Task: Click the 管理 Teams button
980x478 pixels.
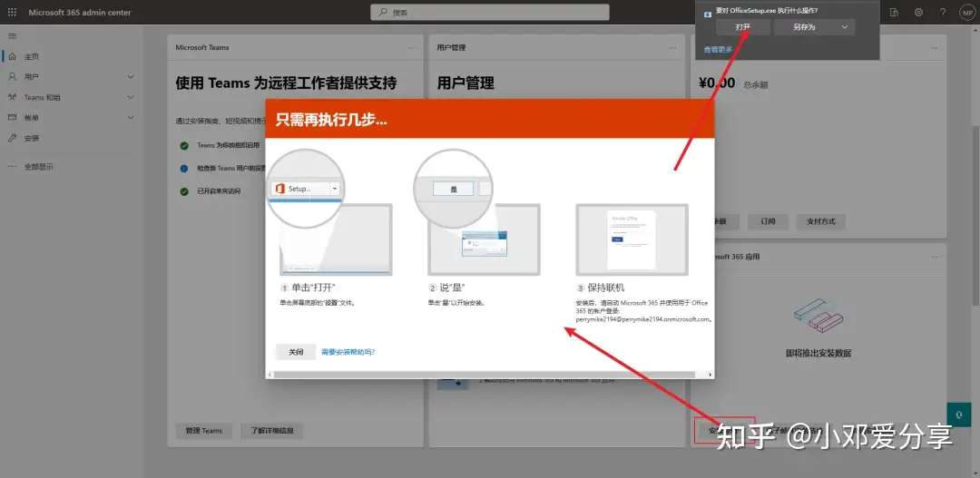Action: [204, 431]
